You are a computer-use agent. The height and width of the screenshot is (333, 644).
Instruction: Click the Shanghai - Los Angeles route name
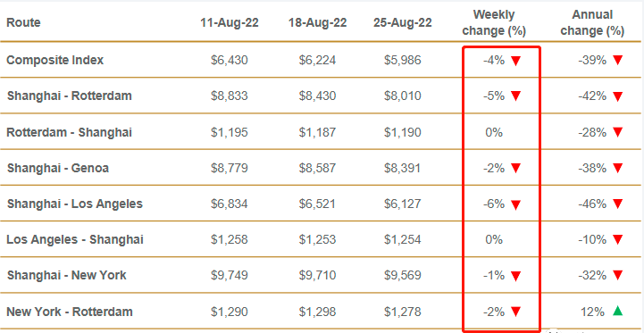tap(75, 204)
